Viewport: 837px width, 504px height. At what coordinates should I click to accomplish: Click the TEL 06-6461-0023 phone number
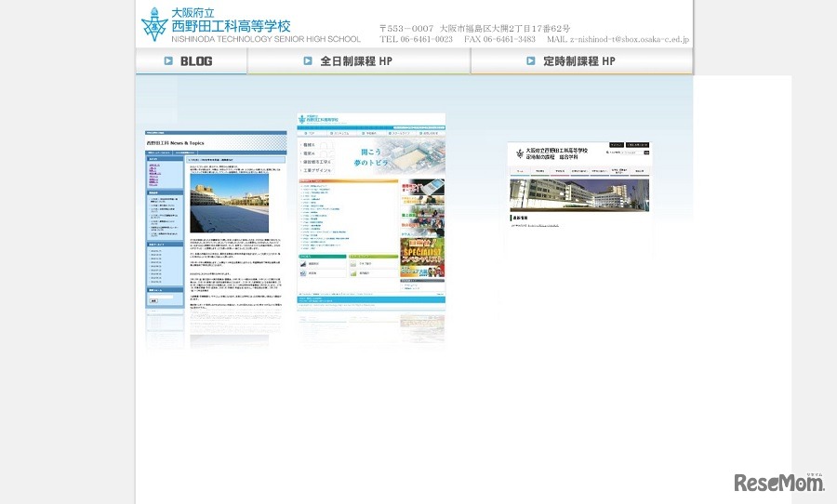(x=416, y=39)
